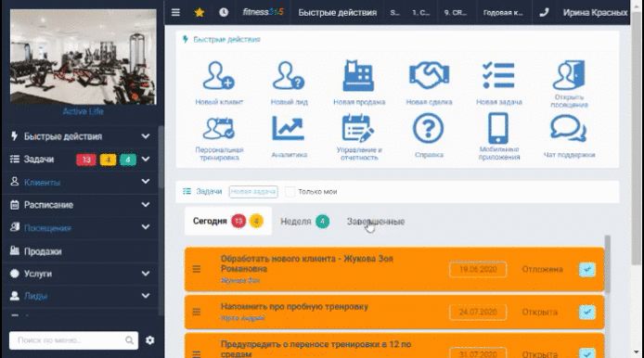This screenshot has width=644, height=358.
Task: Open Персональная тренировка icon
Action: [x=218, y=129]
